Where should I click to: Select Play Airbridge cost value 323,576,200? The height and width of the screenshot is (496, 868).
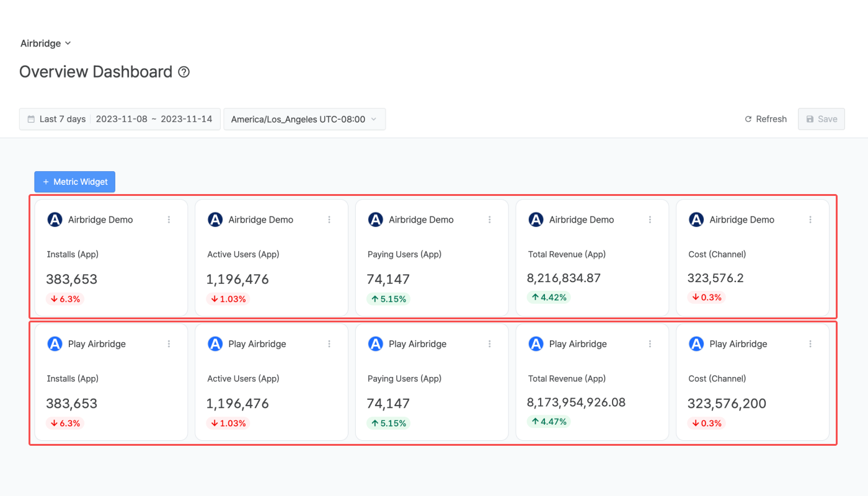point(727,404)
